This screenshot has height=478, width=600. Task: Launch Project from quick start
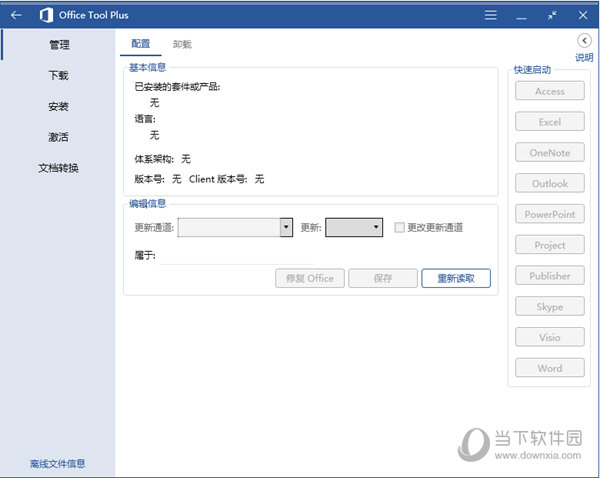tap(549, 245)
